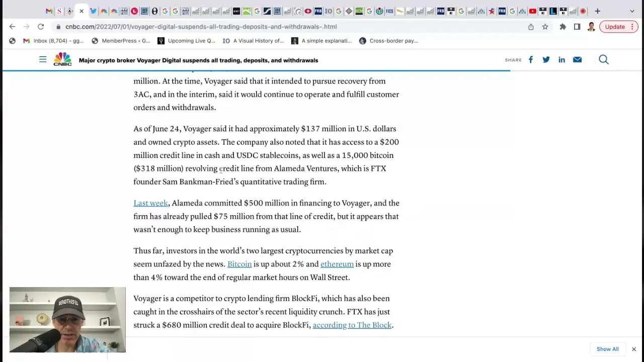Go back to the previous page
This screenshot has width=644, height=362.
coord(12,27)
